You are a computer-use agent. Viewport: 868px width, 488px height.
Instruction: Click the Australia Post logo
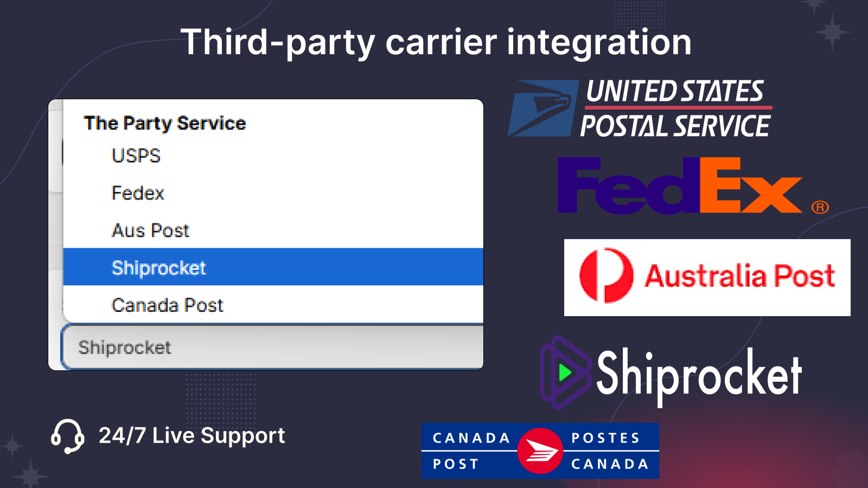(x=707, y=277)
